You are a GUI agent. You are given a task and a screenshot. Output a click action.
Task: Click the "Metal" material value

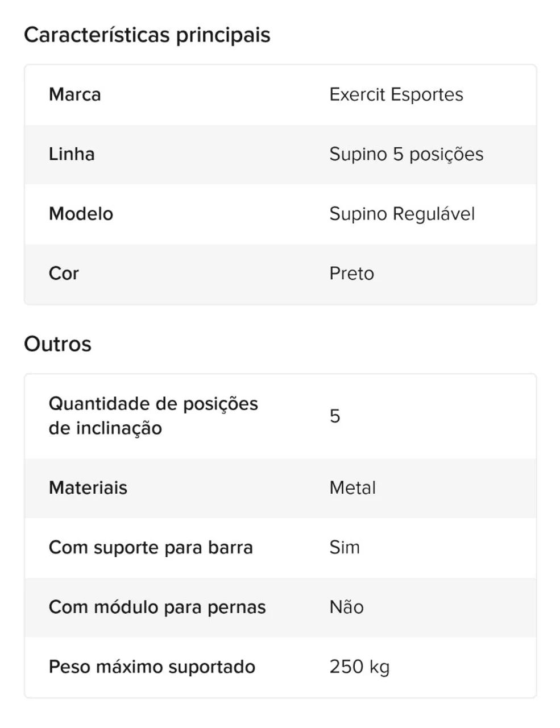click(x=352, y=488)
